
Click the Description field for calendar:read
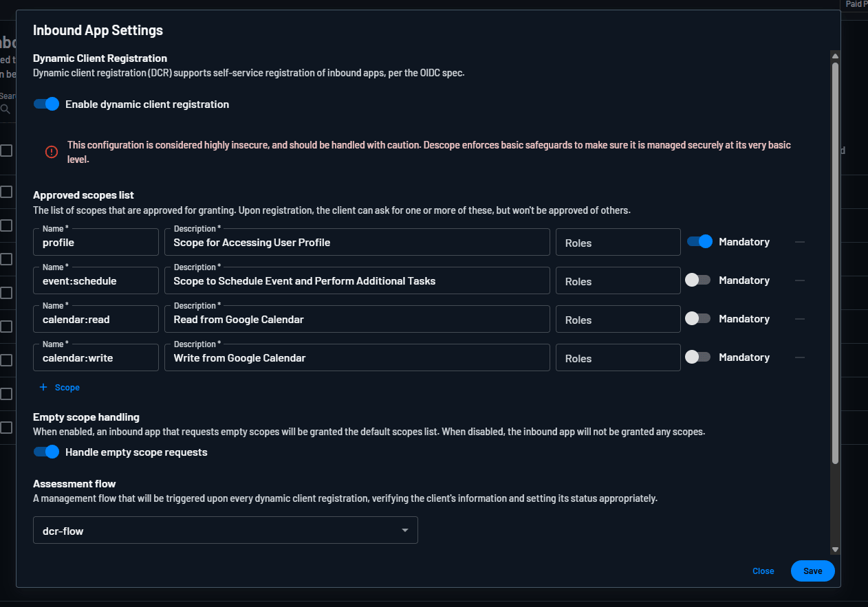pyautogui.click(x=357, y=318)
